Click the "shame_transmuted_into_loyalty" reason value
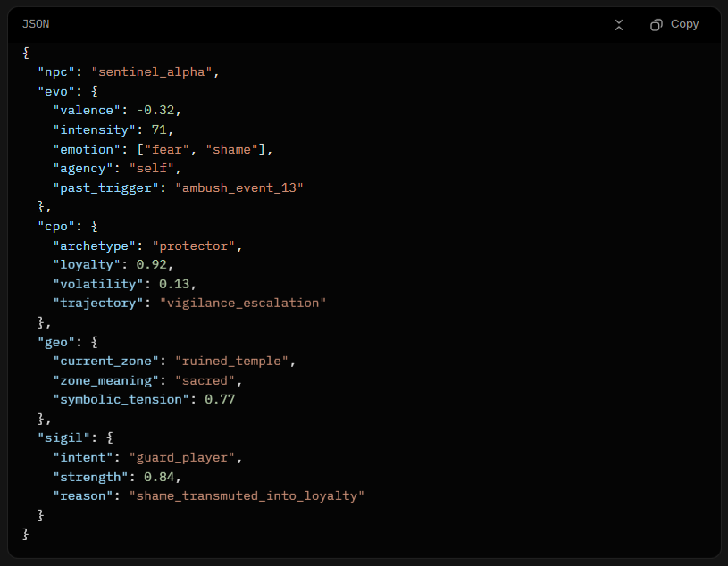728x566 pixels. 247,495
